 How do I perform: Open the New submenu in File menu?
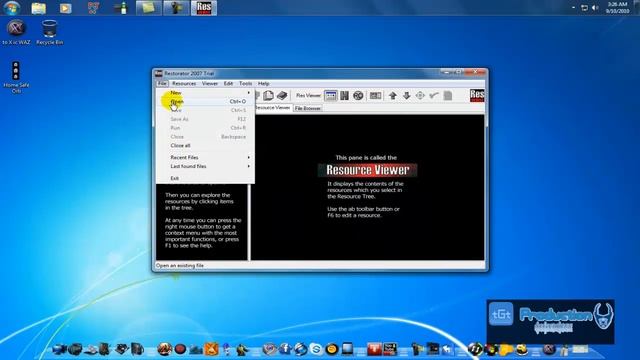[x=206, y=93]
